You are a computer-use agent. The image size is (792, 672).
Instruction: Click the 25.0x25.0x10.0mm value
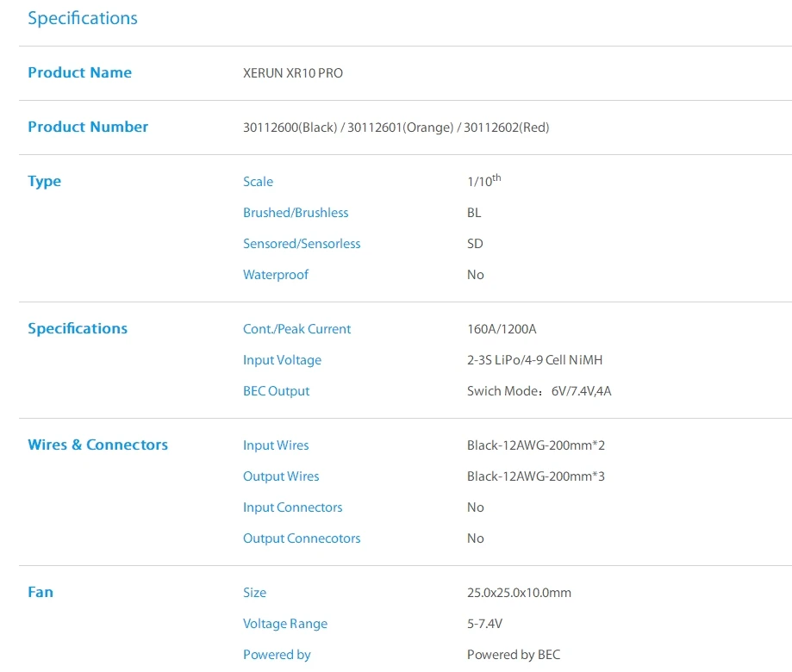pyautogui.click(x=520, y=593)
